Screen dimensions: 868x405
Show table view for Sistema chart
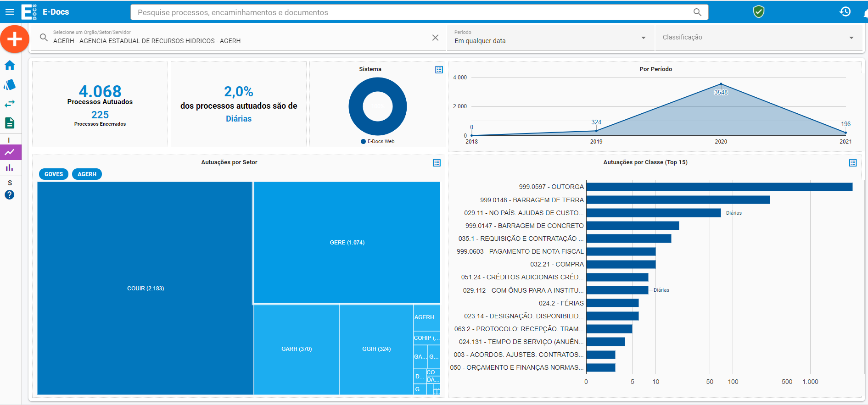tap(439, 70)
